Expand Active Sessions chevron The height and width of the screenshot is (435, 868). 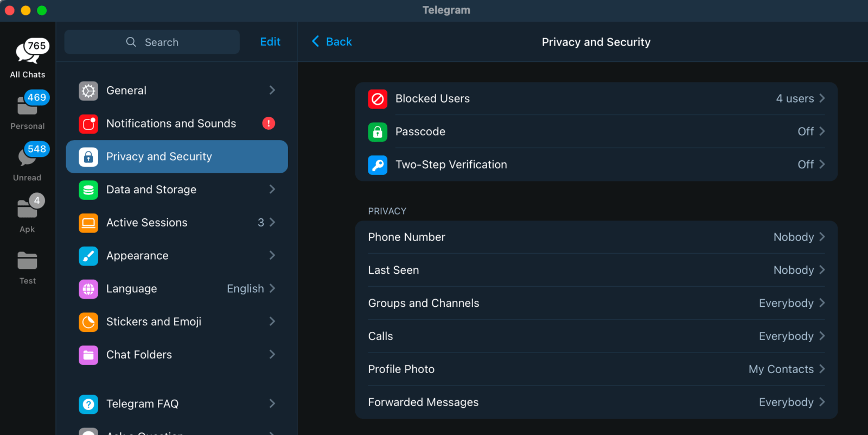pos(272,222)
